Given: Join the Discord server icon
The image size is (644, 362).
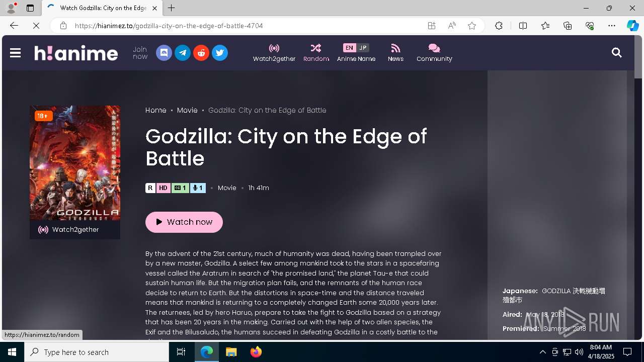Looking at the screenshot, I should click(x=164, y=53).
